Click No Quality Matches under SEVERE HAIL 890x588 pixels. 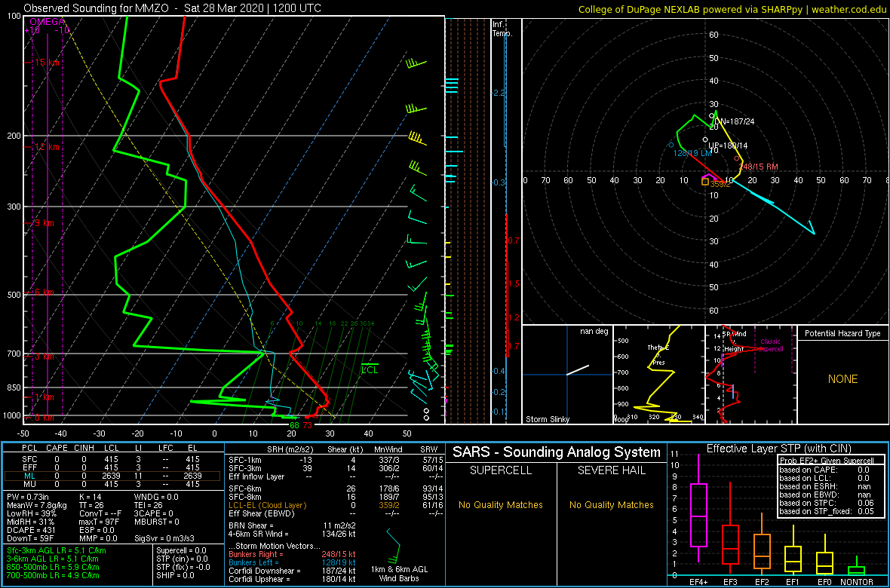(611, 504)
